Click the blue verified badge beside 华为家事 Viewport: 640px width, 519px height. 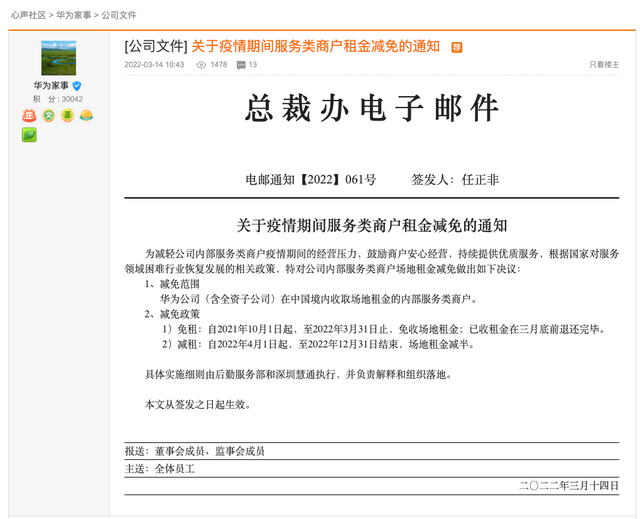click(x=77, y=86)
